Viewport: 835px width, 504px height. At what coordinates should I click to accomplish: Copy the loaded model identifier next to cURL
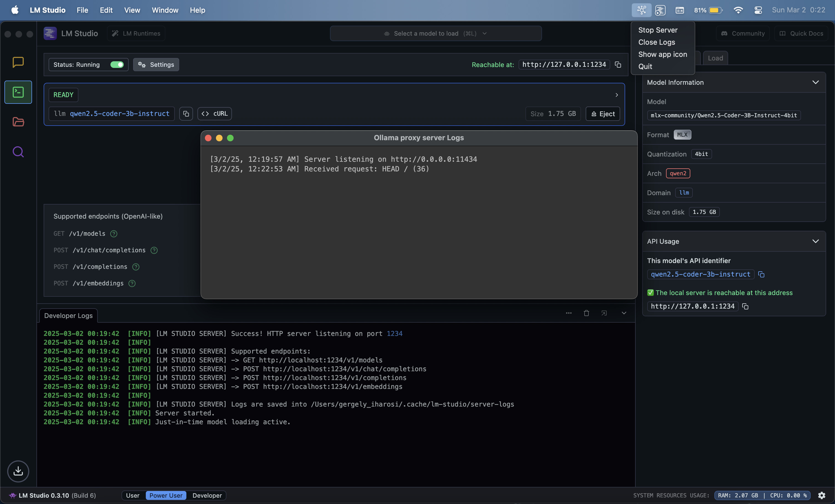click(186, 114)
